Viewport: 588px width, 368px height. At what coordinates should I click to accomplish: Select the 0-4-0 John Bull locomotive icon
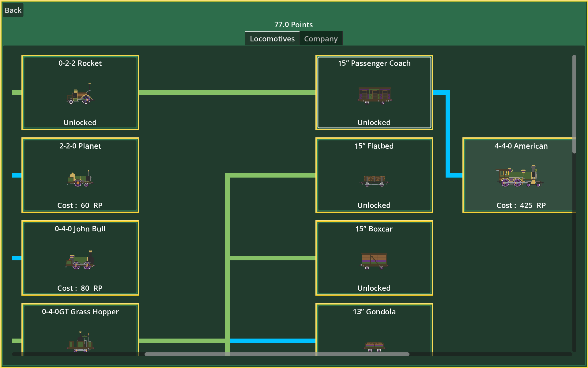[x=80, y=260]
